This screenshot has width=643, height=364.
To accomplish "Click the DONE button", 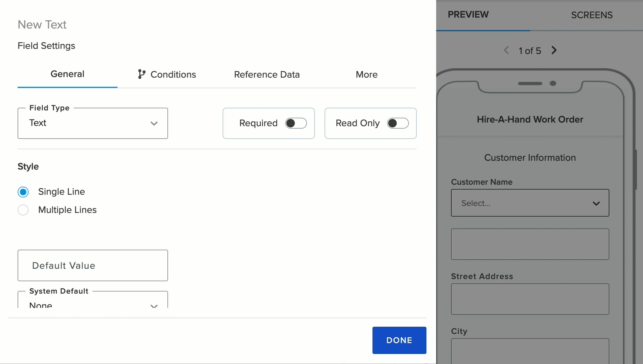I will [399, 340].
